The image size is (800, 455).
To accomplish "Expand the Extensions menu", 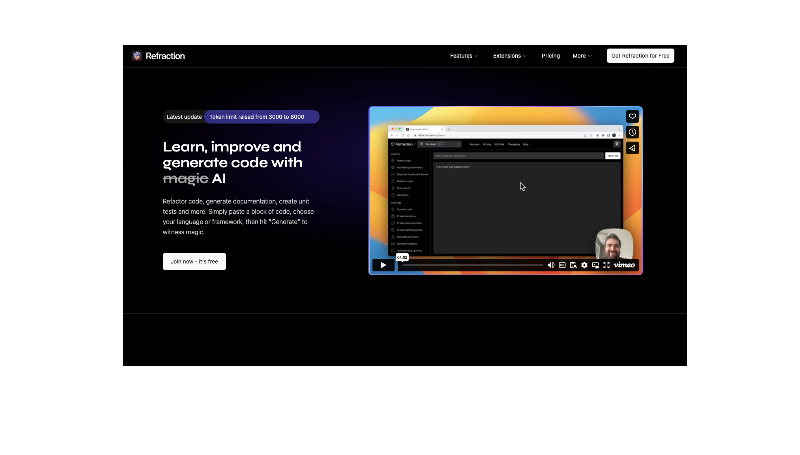I will click(510, 56).
